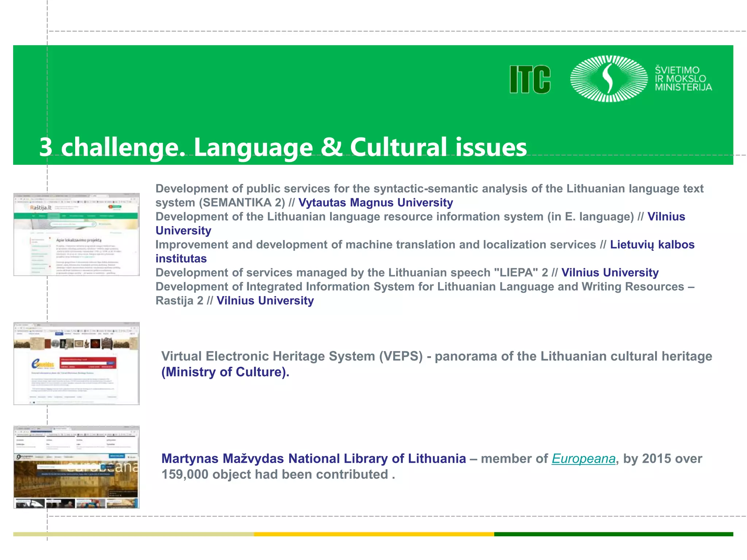747x560 pixels.
Task: Click 'Virtual Electronic Heritage System (VEPS)' text
Action: (292, 356)
